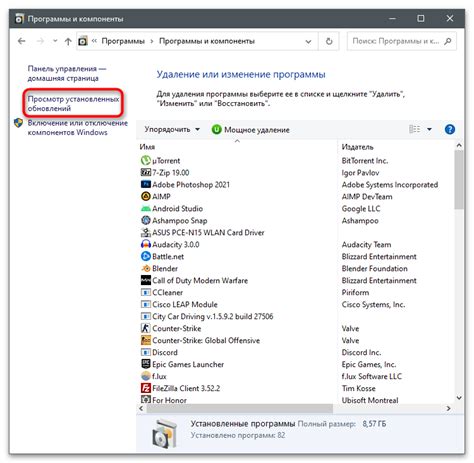Click the installed programs disc icon in the details pane
The image size is (474, 463).
pyautogui.click(x=164, y=434)
